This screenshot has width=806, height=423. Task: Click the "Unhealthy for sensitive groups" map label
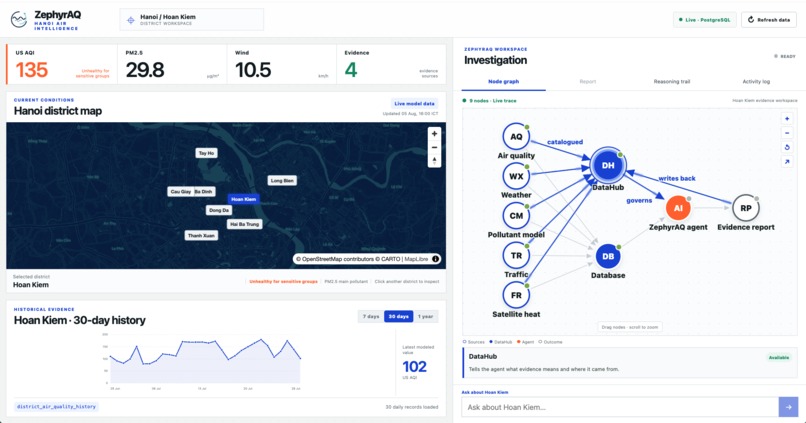click(283, 282)
